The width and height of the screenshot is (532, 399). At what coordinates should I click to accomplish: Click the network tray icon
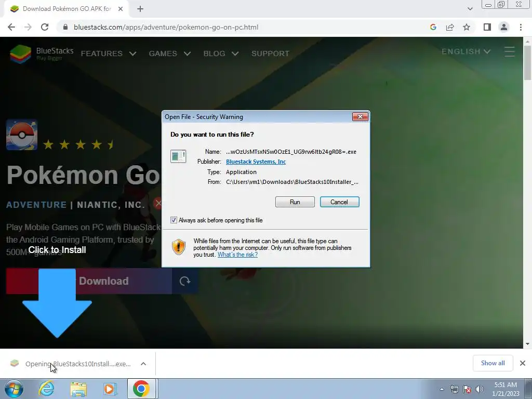454,389
